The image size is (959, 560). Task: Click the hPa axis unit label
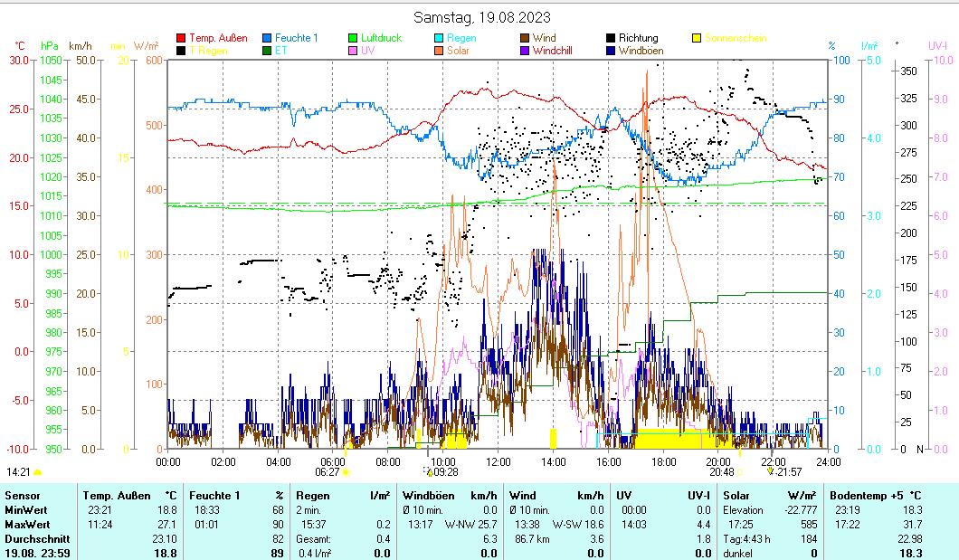tap(50, 46)
